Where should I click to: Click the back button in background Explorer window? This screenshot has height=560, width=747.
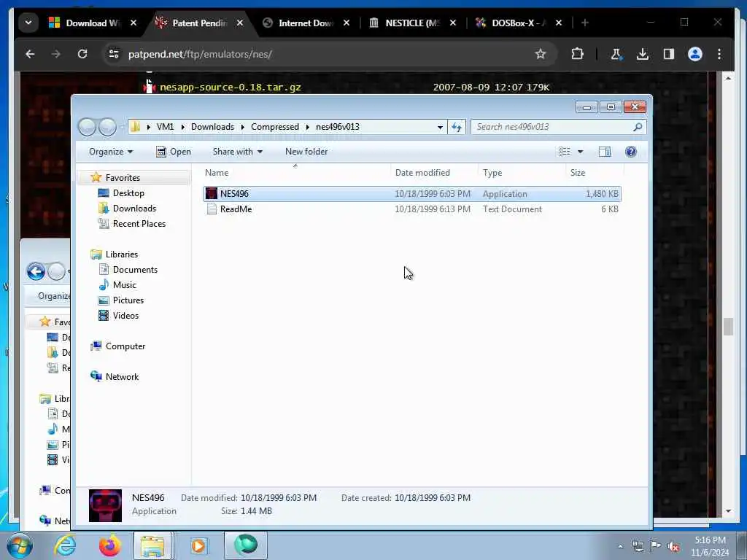[36, 271]
